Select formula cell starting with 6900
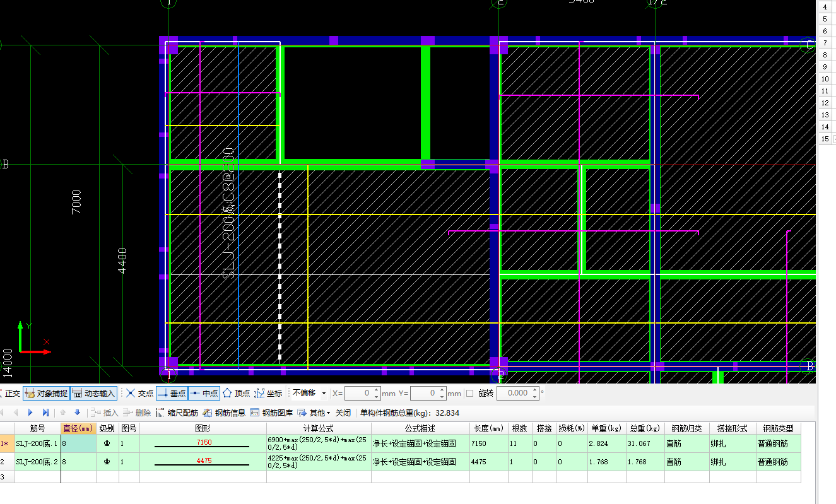Viewport: 836px width, 504px height. 319,443
